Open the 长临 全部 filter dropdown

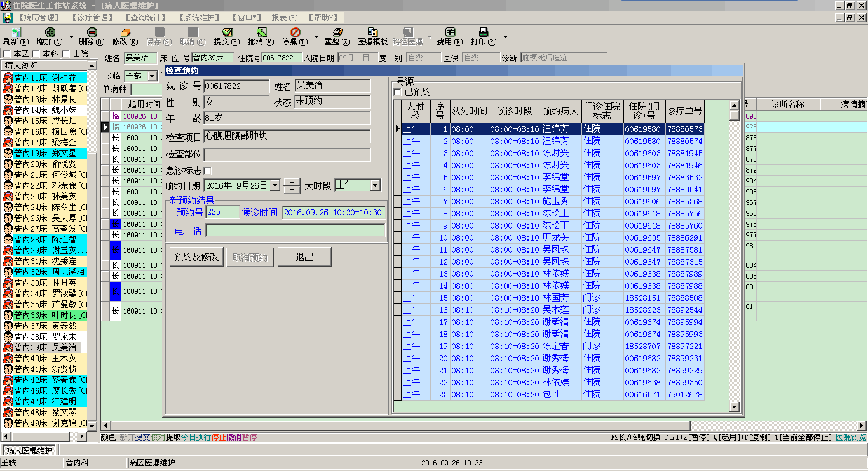tap(152, 76)
